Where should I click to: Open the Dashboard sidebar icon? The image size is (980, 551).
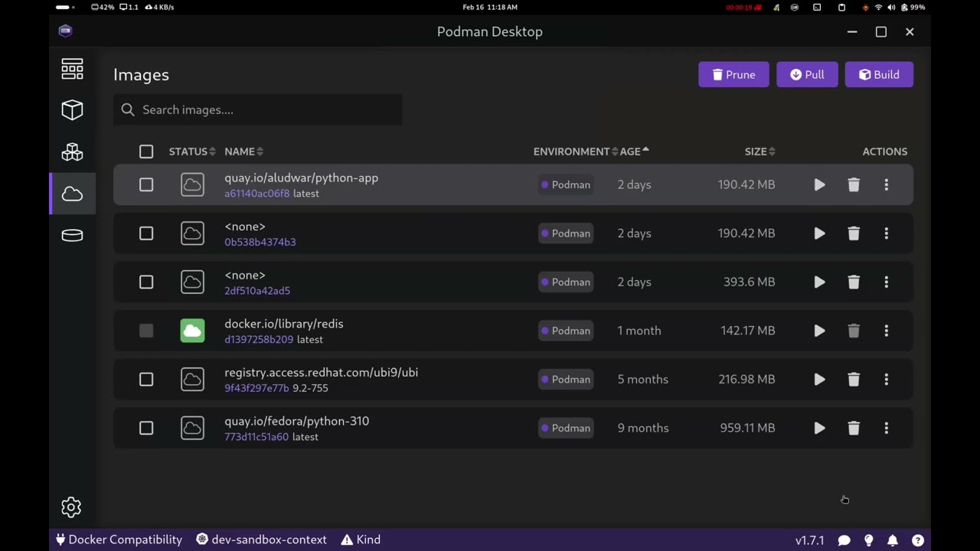click(x=72, y=70)
